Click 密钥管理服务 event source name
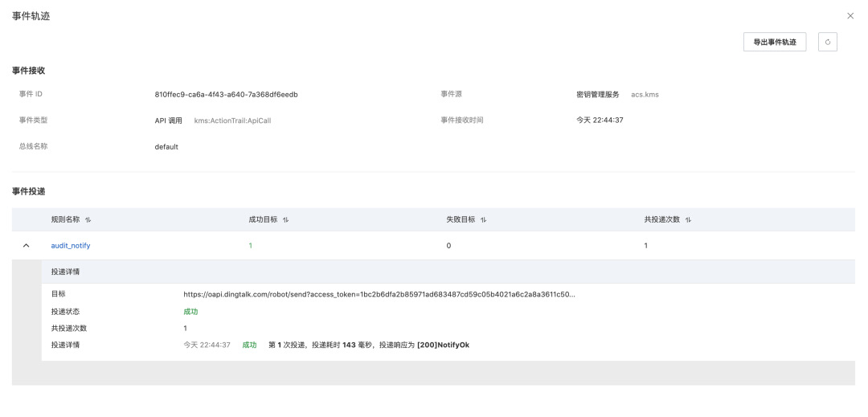The image size is (868, 417). (x=598, y=95)
